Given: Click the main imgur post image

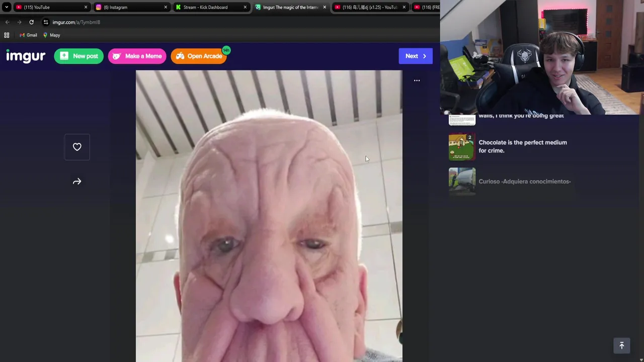Looking at the screenshot, I should (269, 216).
